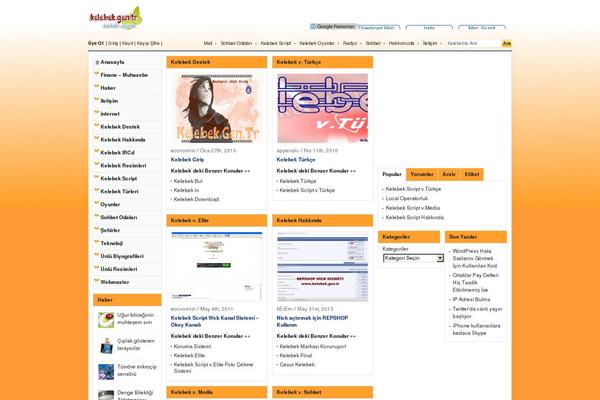This screenshot has width=600, height=400.
Task: Open the Kelebek Giriş post title
Action: click(x=187, y=160)
